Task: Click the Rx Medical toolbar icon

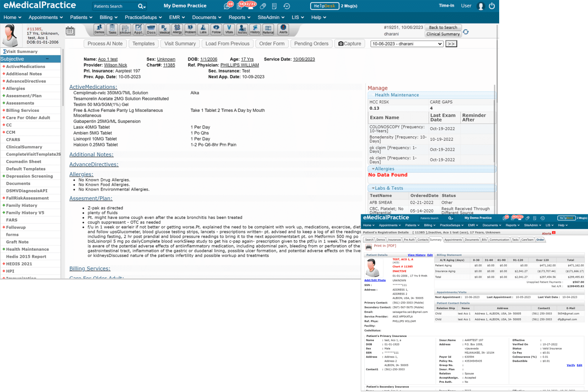Action: pos(164,29)
